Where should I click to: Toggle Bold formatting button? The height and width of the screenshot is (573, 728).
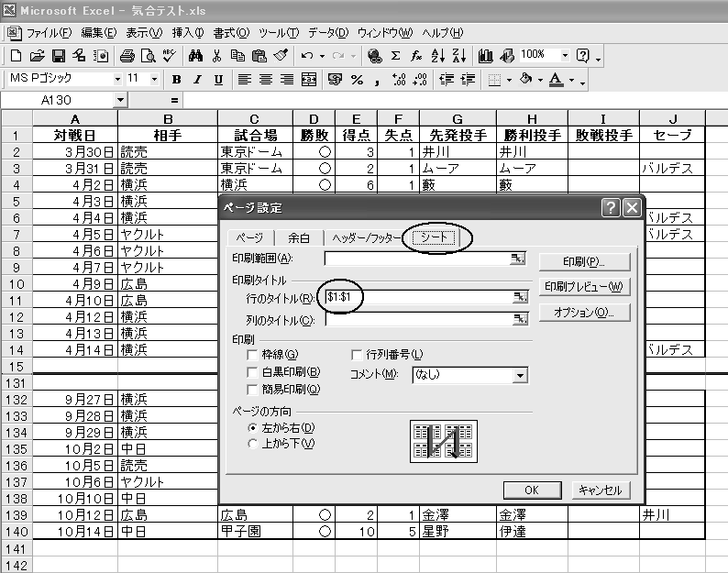176,80
